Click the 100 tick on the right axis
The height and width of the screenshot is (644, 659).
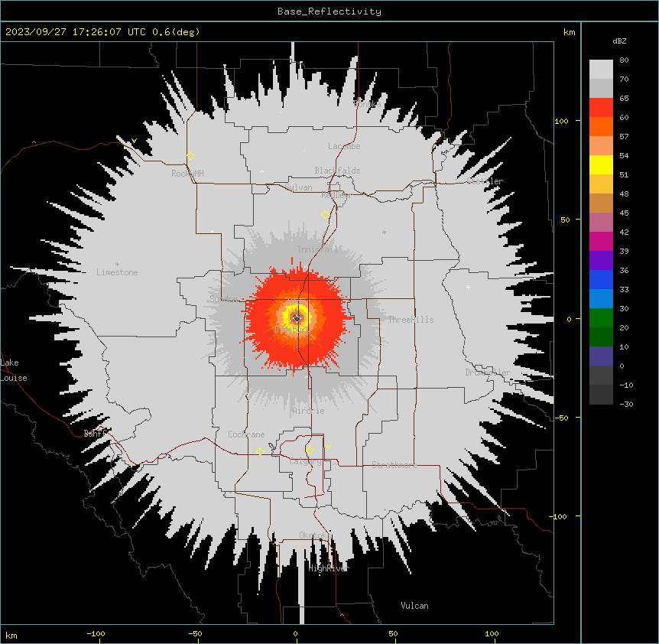tap(561, 121)
